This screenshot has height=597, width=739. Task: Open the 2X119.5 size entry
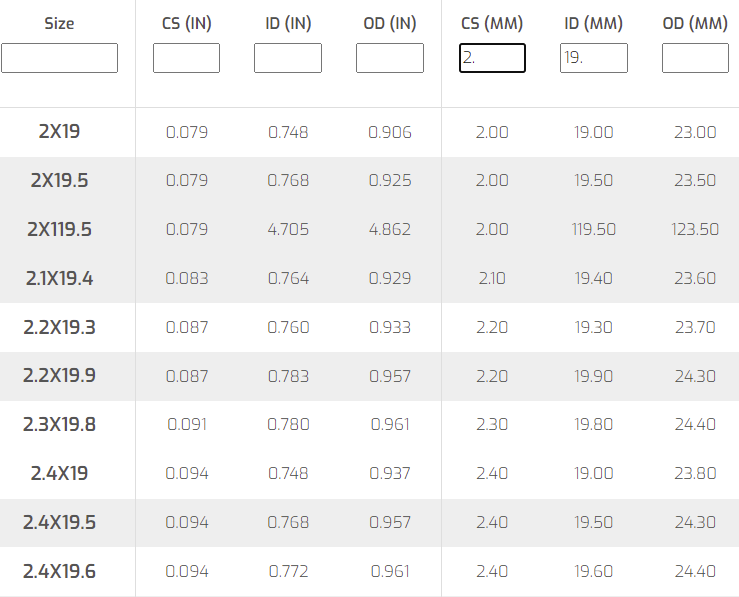point(59,229)
